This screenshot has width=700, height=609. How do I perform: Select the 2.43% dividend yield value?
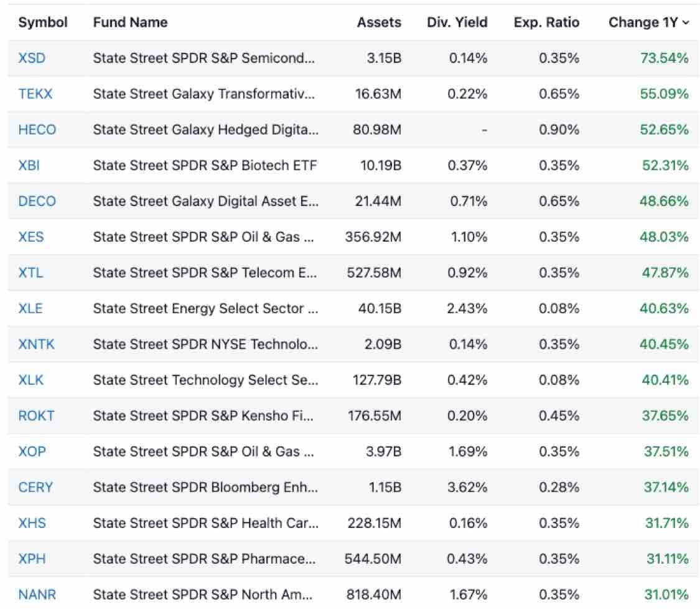[467, 308]
